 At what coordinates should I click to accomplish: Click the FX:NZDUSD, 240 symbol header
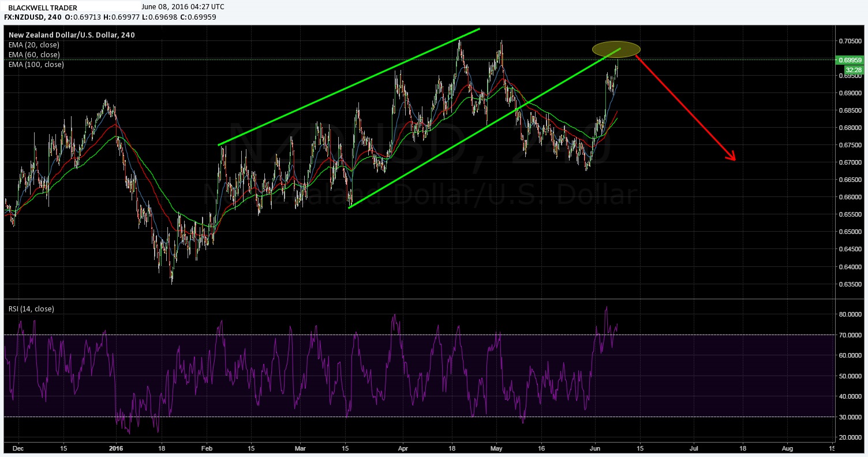point(33,17)
